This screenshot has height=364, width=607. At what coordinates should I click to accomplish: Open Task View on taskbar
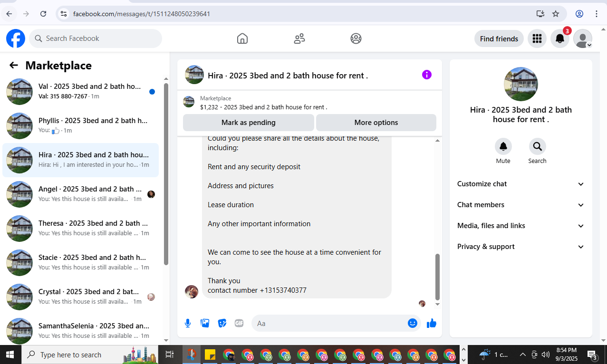(169, 354)
